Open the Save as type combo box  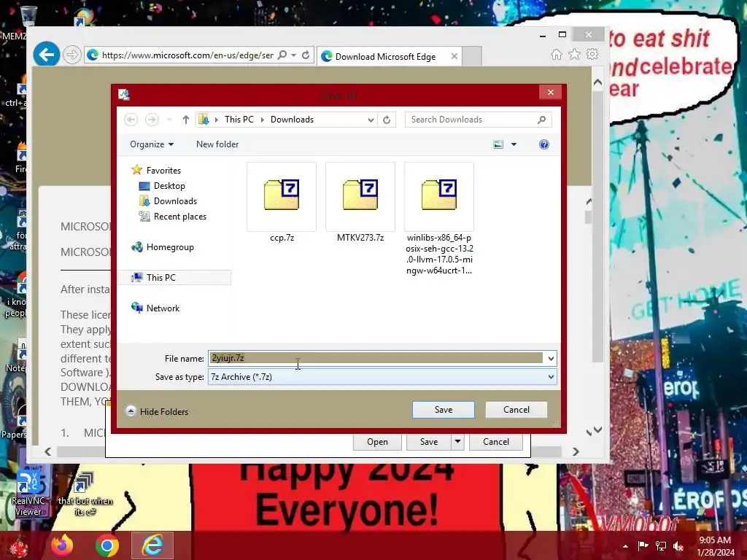pyautogui.click(x=382, y=377)
